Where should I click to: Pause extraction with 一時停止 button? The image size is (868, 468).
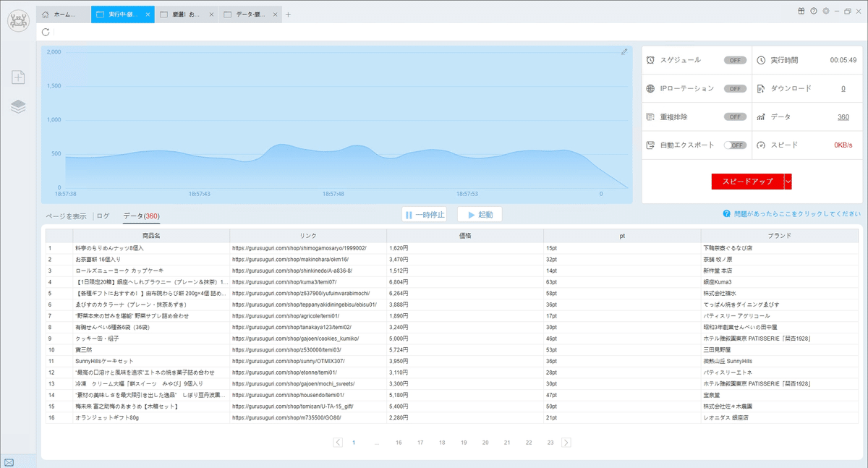click(x=425, y=214)
